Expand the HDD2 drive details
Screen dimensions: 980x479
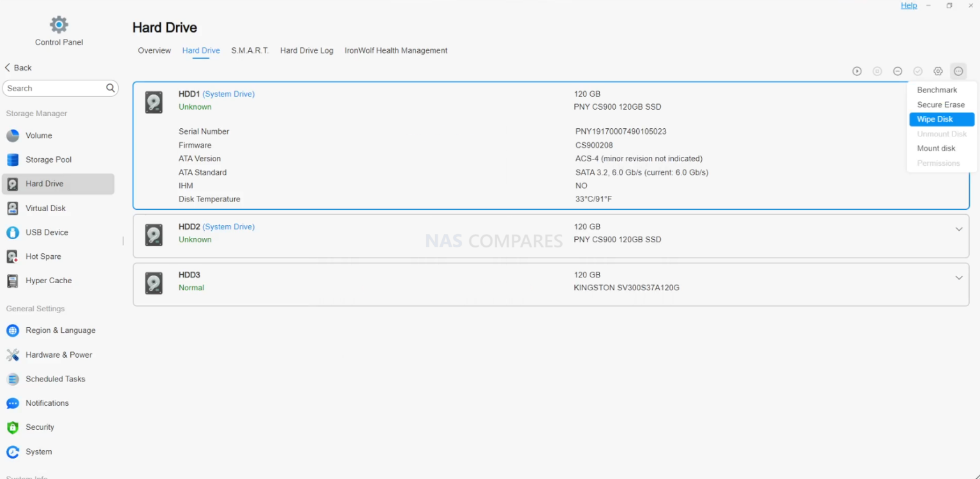(x=958, y=228)
